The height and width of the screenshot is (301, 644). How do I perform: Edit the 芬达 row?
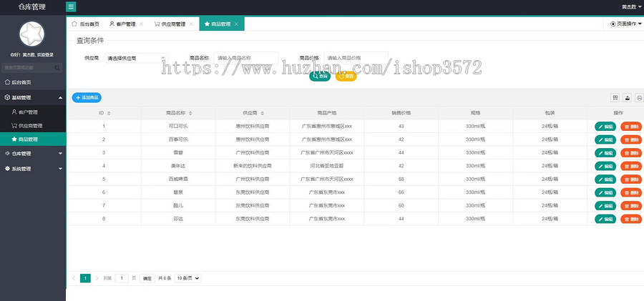point(605,219)
